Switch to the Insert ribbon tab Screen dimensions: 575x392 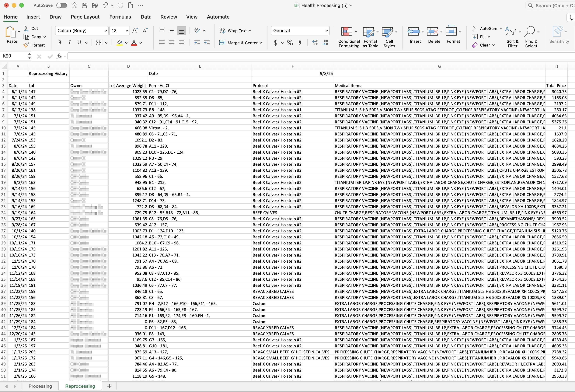33,17
